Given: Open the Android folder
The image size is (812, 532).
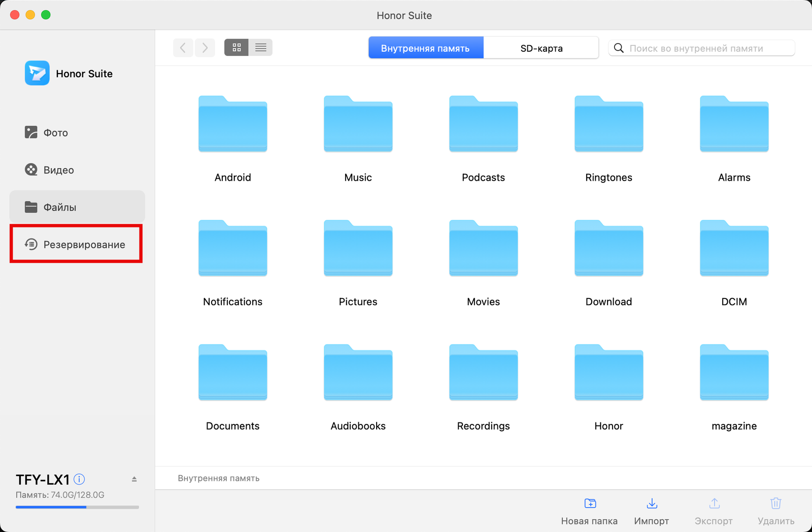Looking at the screenshot, I should tap(232, 124).
